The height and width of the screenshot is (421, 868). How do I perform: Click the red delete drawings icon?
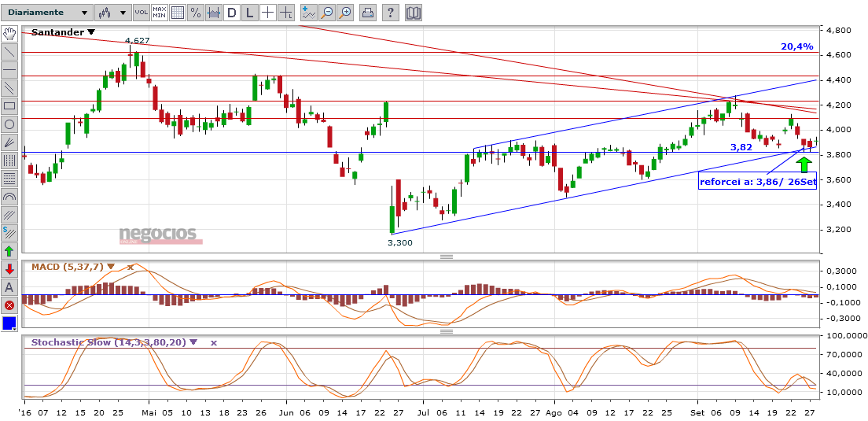9,305
